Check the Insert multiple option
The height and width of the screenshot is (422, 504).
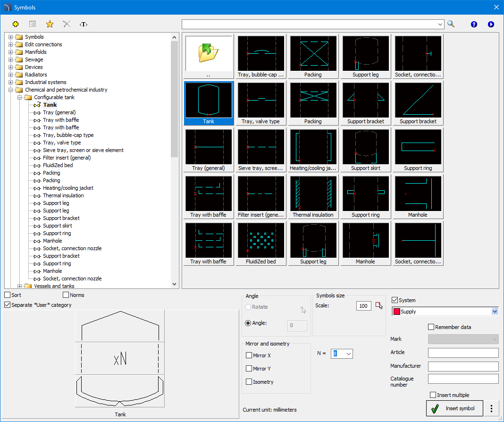[x=433, y=395]
